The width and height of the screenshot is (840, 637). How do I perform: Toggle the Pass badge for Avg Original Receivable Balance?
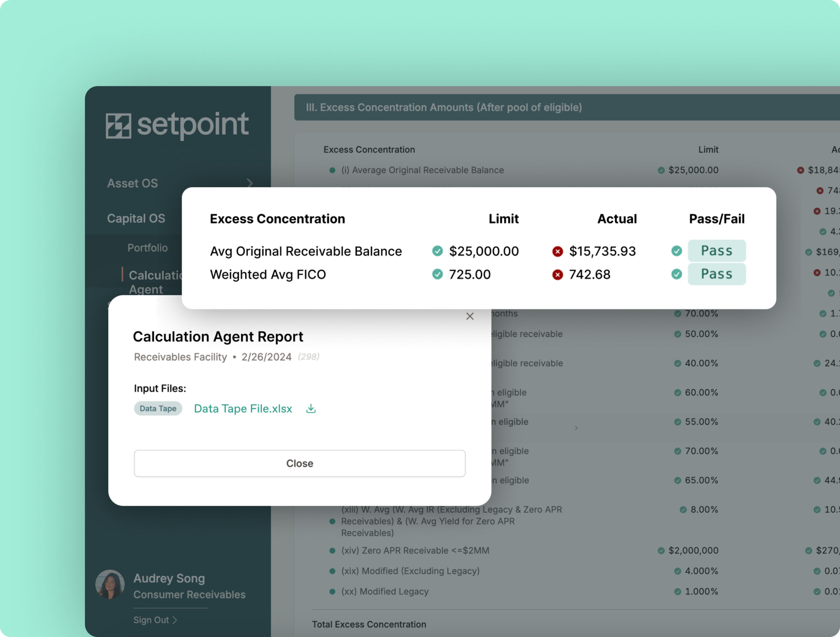717,251
